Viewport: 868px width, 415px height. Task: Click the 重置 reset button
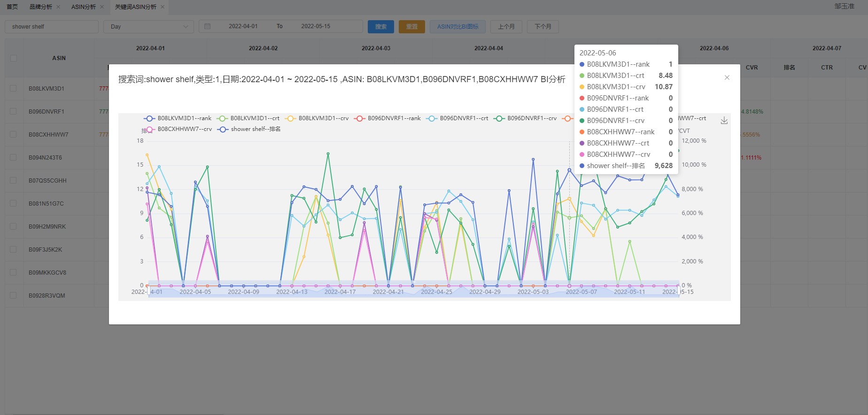[412, 26]
